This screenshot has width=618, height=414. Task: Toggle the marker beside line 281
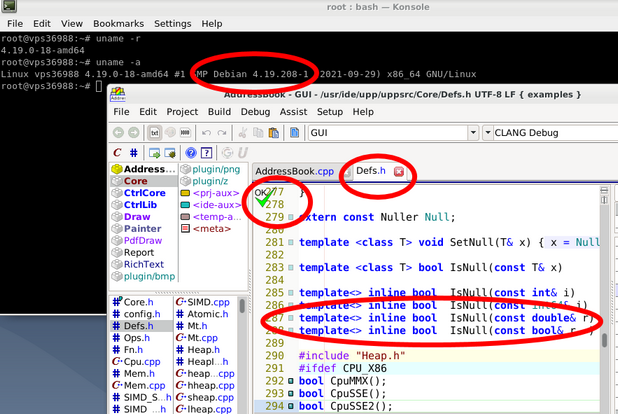point(291,243)
